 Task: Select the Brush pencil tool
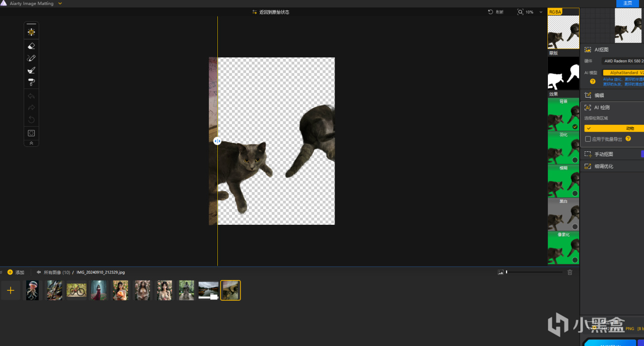pyautogui.click(x=31, y=58)
